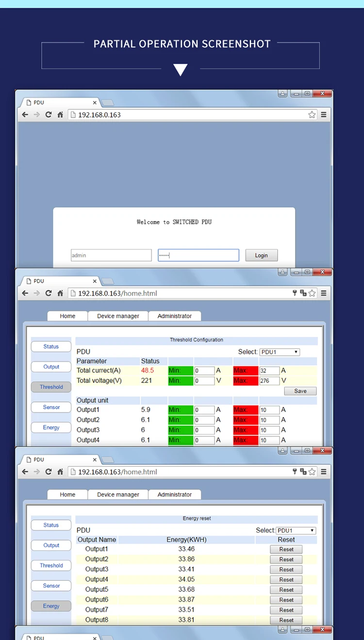Open Administrator tab in Threshold Configuration window
364x640 pixels.
175,316
